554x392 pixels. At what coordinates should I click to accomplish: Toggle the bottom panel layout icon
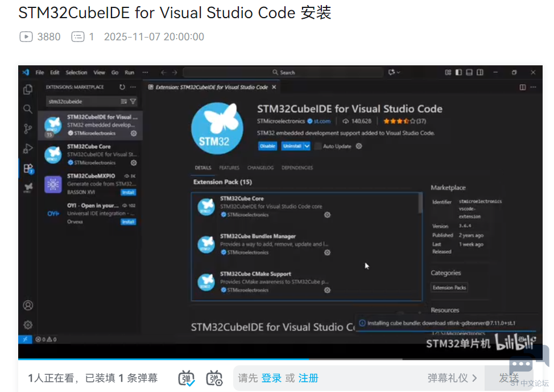click(x=469, y=72)
